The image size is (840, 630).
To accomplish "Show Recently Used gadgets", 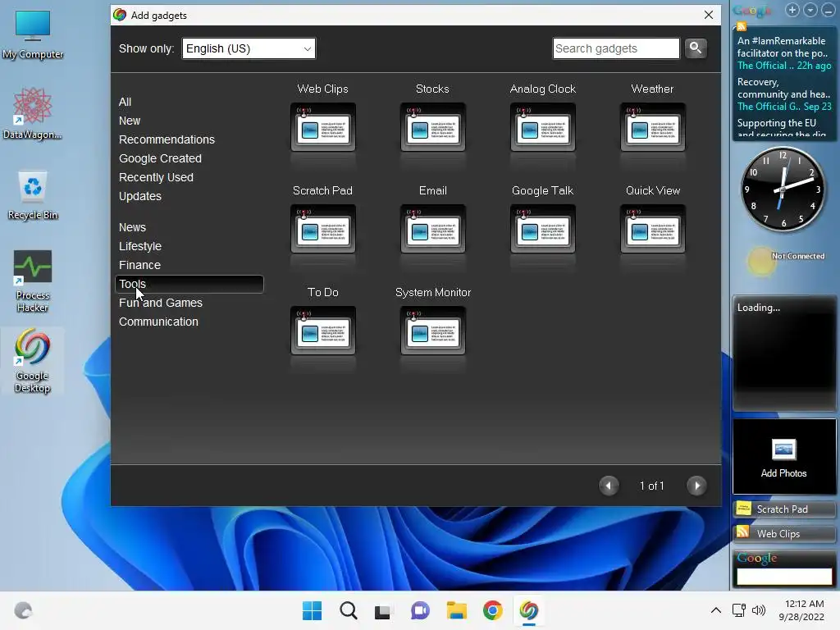I will (156, 177).
